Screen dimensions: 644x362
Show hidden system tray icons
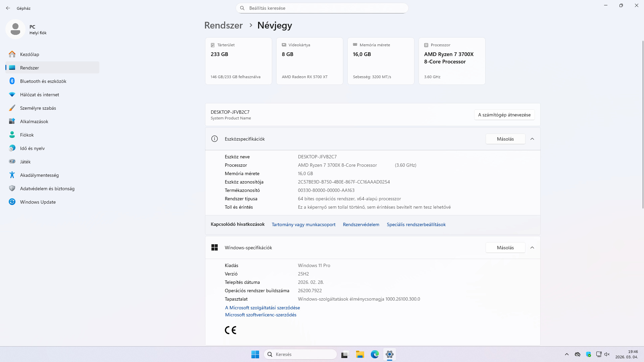coord(567,354)
